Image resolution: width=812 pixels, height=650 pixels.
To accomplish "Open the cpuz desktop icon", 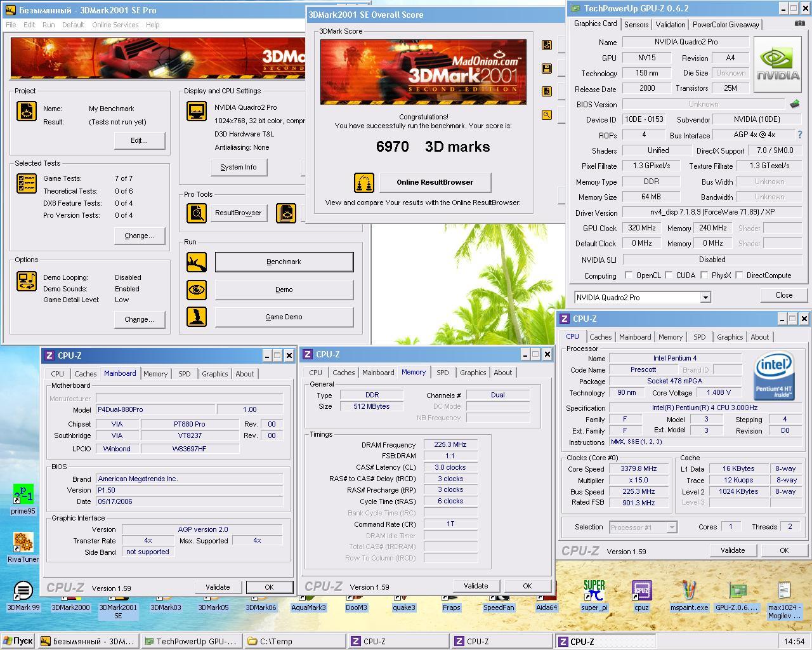I will 641,595.
